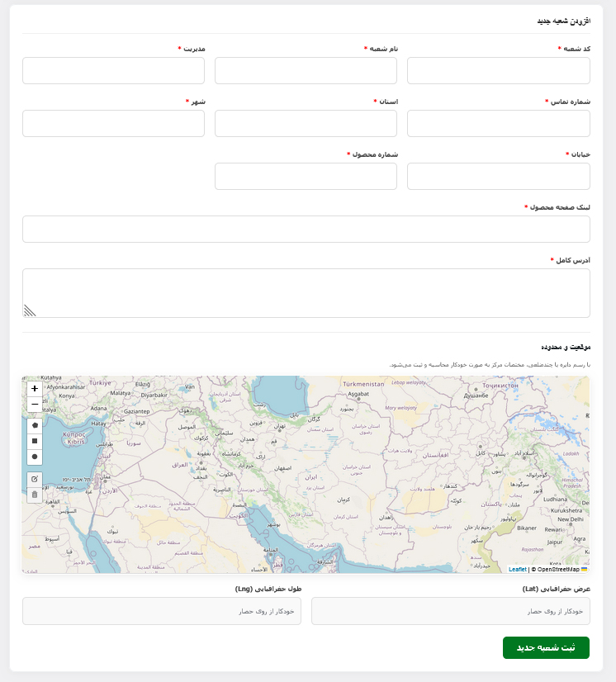This screenshot has height=682, width=616.
Task: Select the delete layers trash tool
Action: pyautogui.click(x=33, y=495)
